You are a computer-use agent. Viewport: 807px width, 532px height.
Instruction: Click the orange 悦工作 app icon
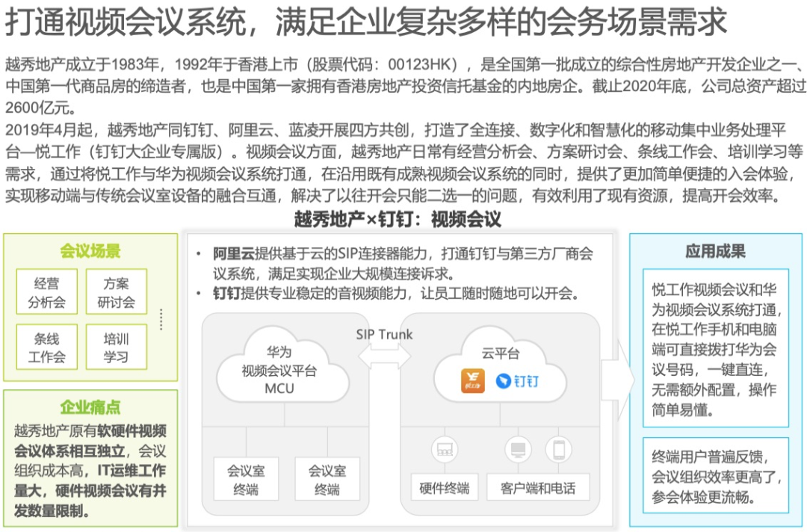click(472, 380)
